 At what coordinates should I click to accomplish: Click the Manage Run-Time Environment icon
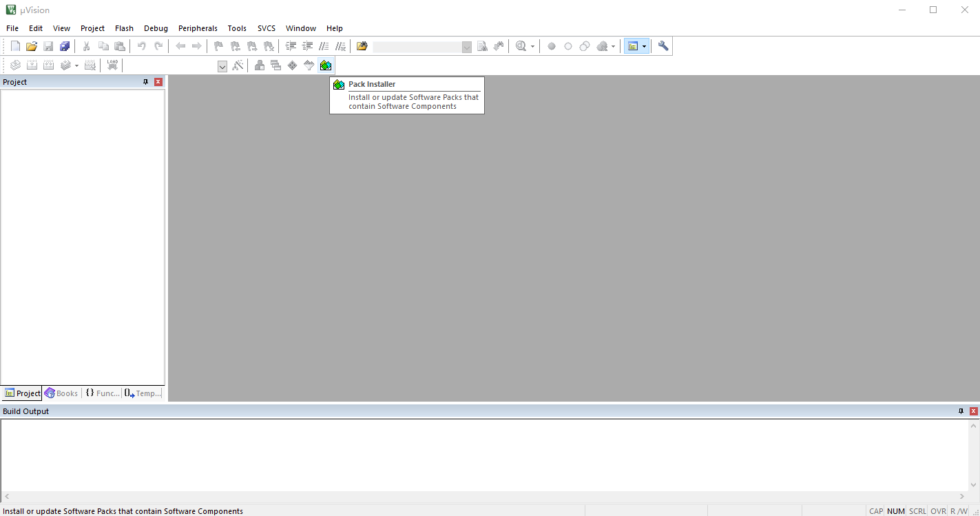293,65
